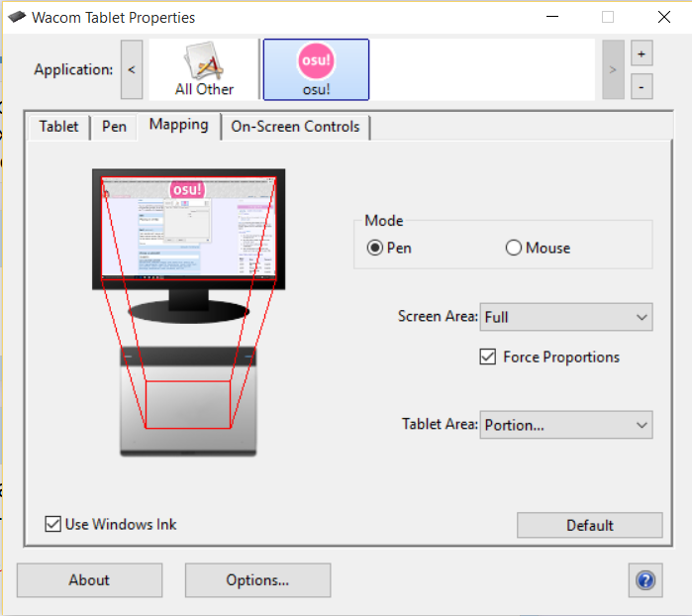Screen dimensions: 692x616
Task: Select the osu! application icon
Action: tap(316, 69)
